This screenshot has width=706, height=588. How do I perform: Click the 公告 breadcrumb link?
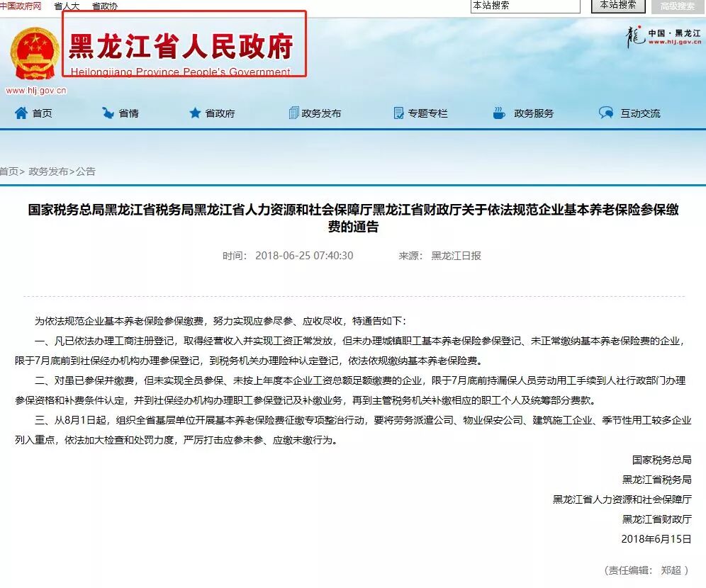point(86,171)
